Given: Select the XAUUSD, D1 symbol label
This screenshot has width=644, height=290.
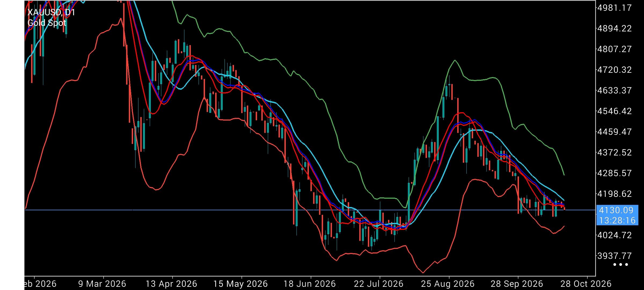Looking at the screenshot, I should (51, 12).
